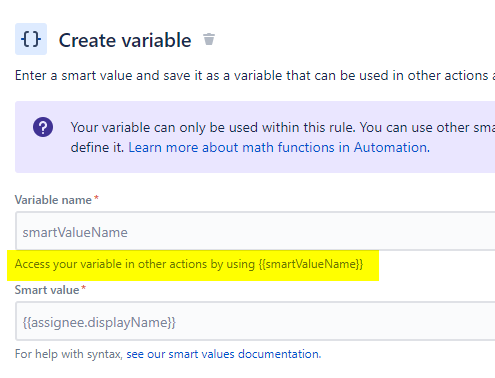495x378 pixels.
Task: Click the highlighted Access your variable hint
Action: [x=189, y=264]
